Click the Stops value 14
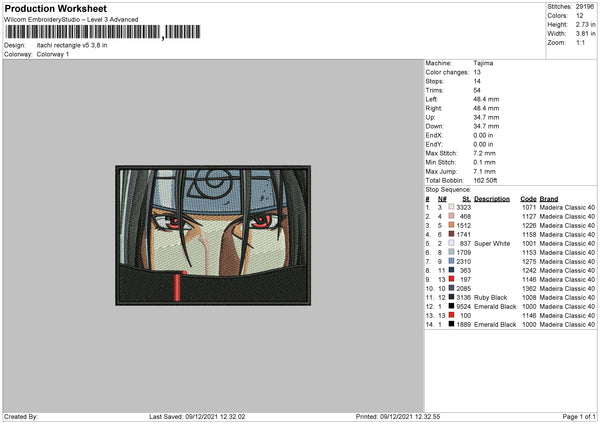600x424 pixels. 477,81
